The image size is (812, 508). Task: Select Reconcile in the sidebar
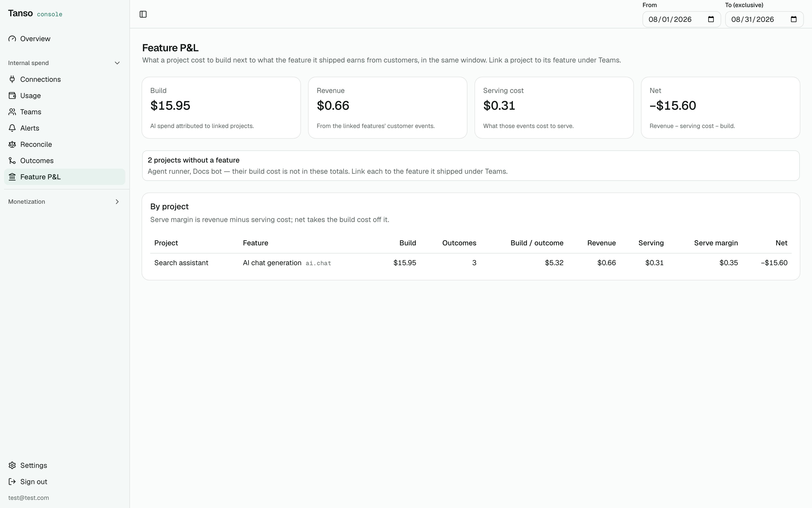(x=65, y=145)
